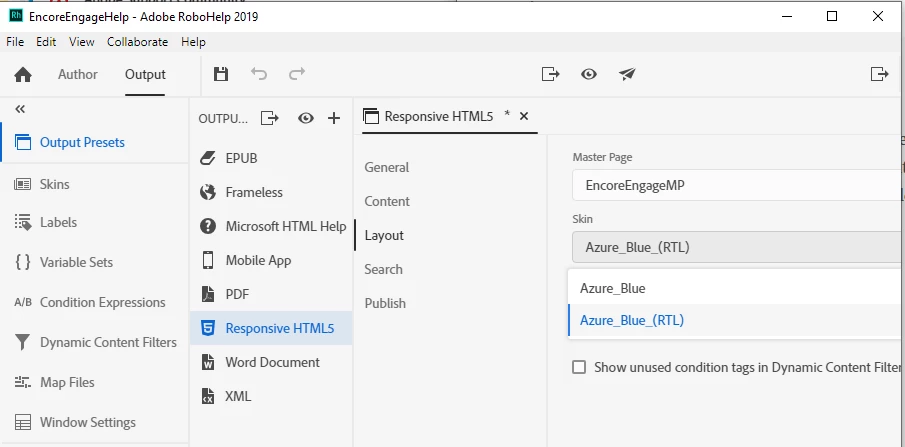Open the Layout settings section
905x447 pixels.
384,236
